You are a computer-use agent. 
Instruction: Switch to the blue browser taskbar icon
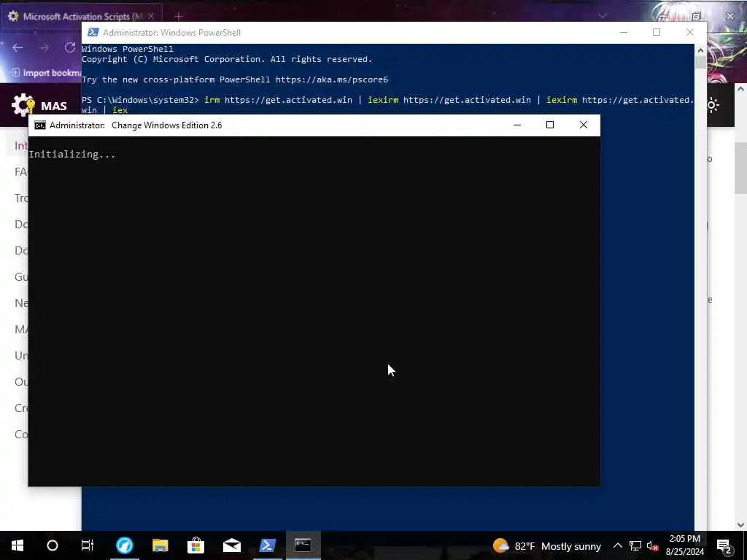point(124,545)
